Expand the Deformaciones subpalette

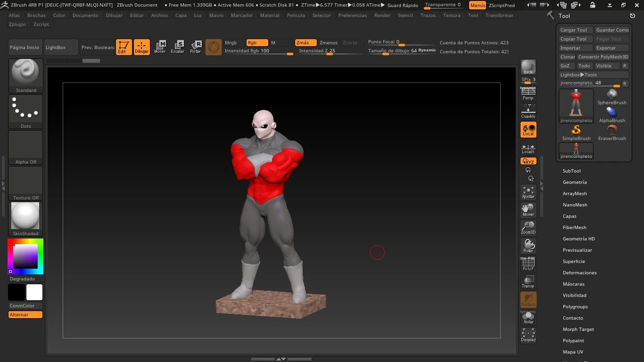pyautogui.click(x=579, y=273)
